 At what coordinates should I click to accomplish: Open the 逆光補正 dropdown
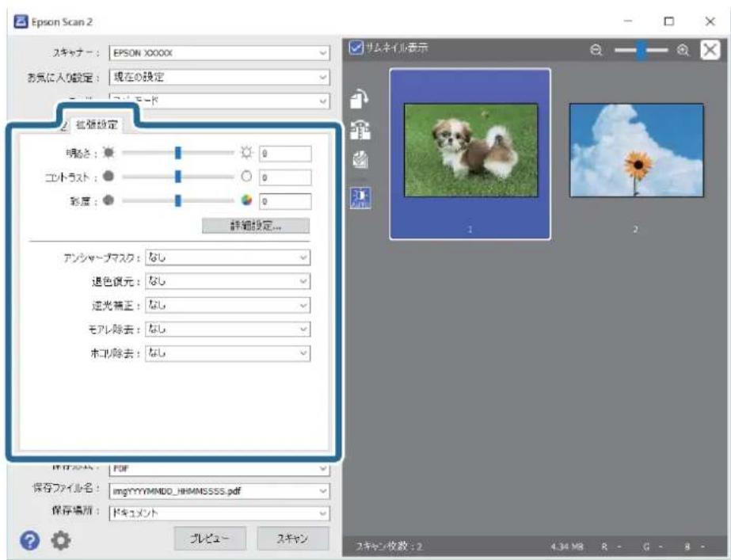click(227, 305)
